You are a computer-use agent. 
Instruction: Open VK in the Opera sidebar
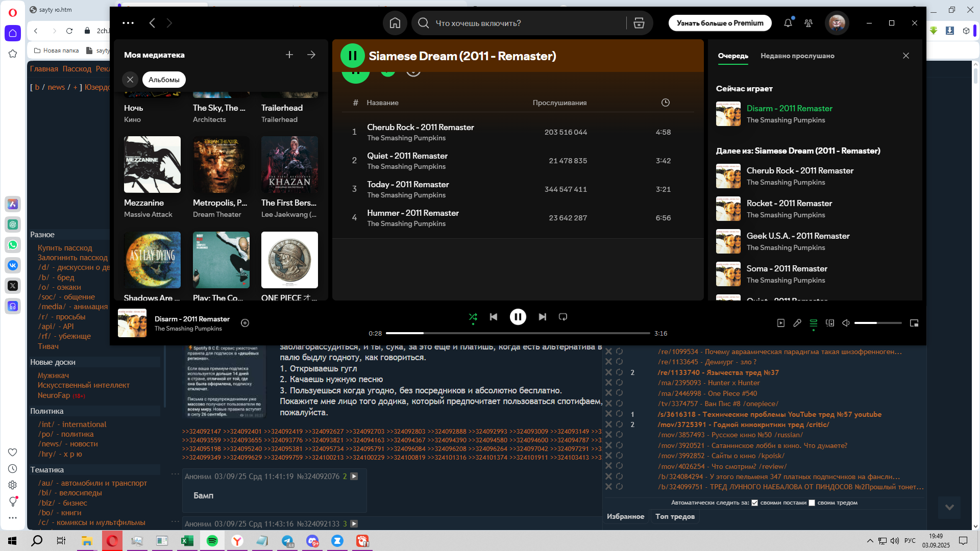13,265
